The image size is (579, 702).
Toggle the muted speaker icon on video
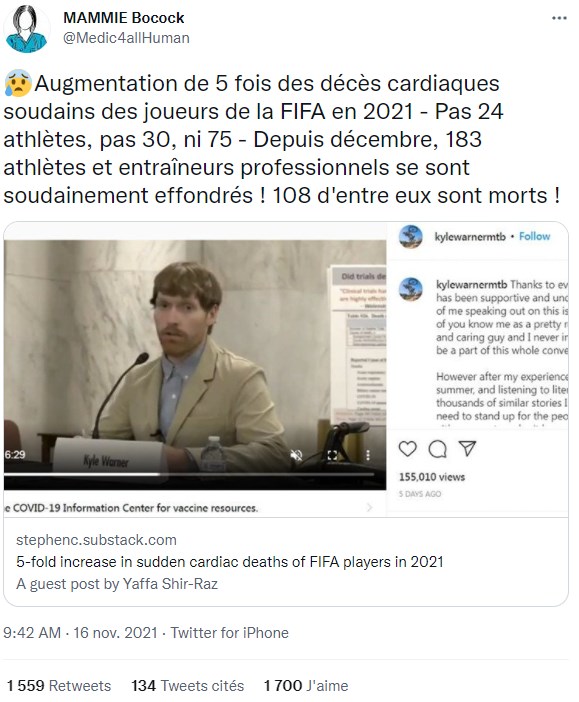coord(296,455)
